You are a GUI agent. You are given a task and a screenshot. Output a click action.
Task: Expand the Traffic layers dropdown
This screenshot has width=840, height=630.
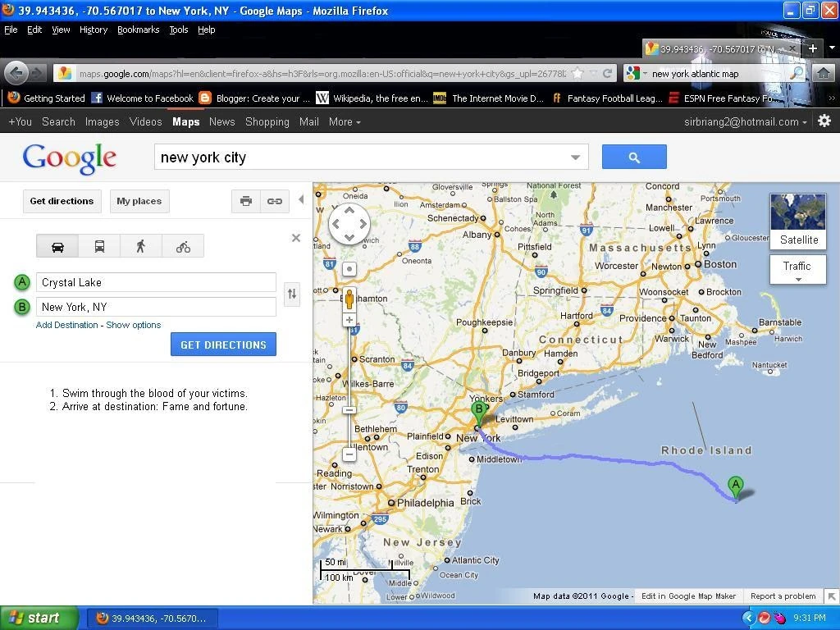click(x=798, y=269)
